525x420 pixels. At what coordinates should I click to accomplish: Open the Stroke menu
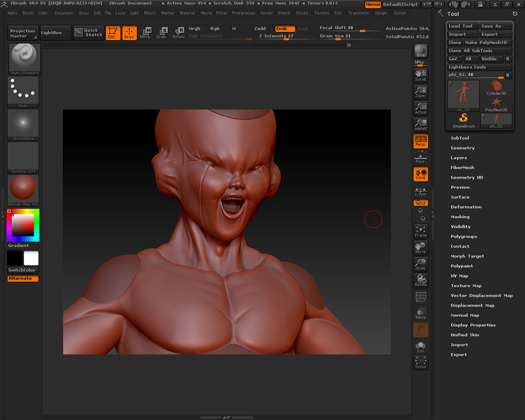click(x=301, y=13)
